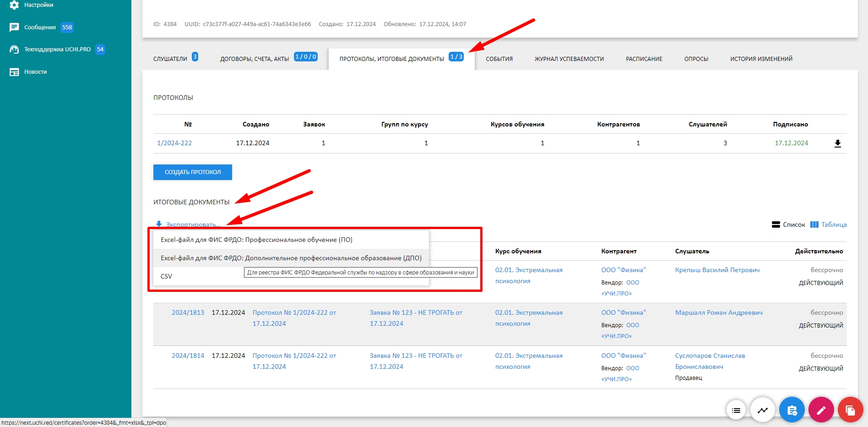Click the floating list menu button
This screenshot has height=427, width=868.
coord(736,410)
